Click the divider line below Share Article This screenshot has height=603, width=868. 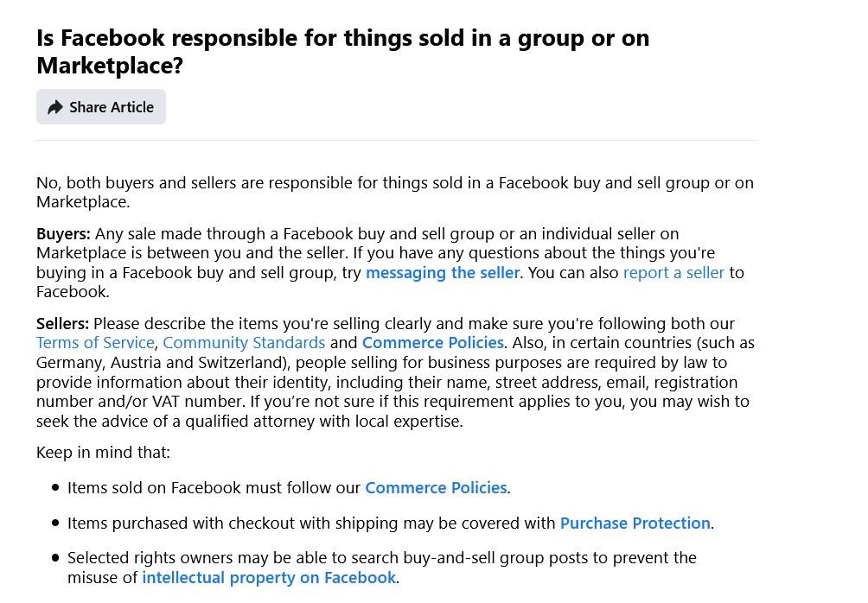coord(395,140)
